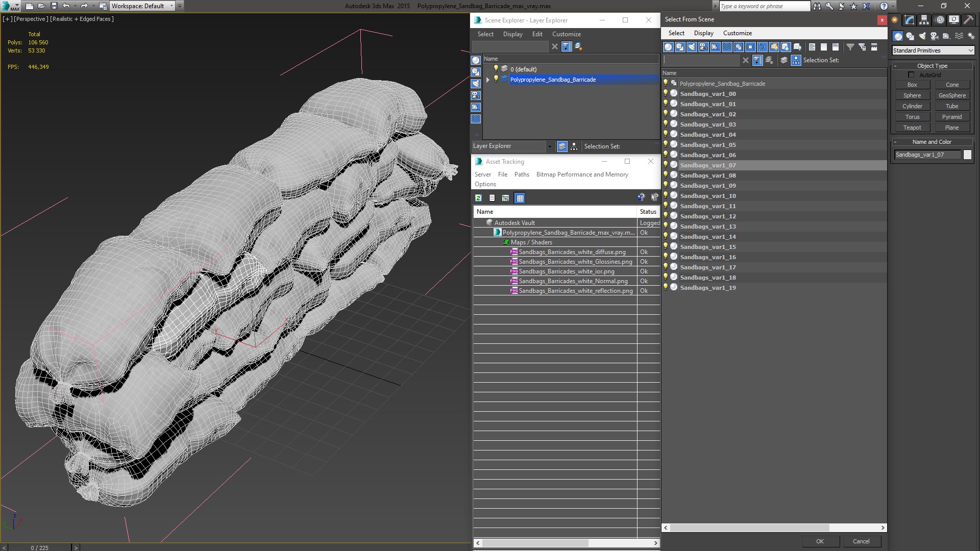Toggle Display Geometry filter in Select From Scene
Viewport: 980px width, 551px height.
point(668,47)
